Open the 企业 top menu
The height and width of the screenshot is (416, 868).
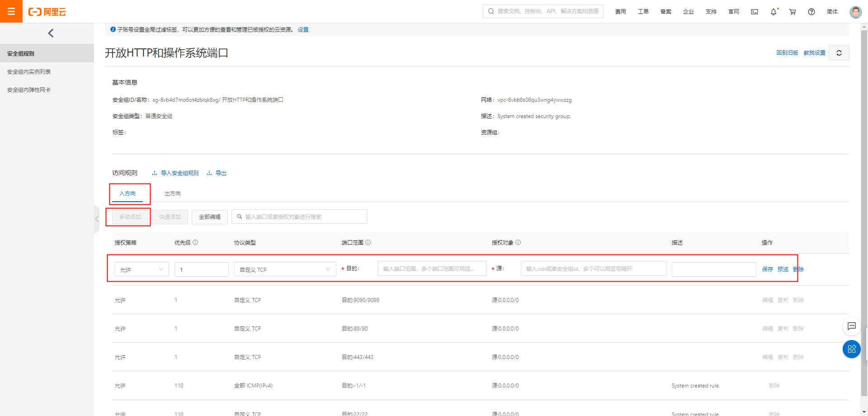(689, 12)
